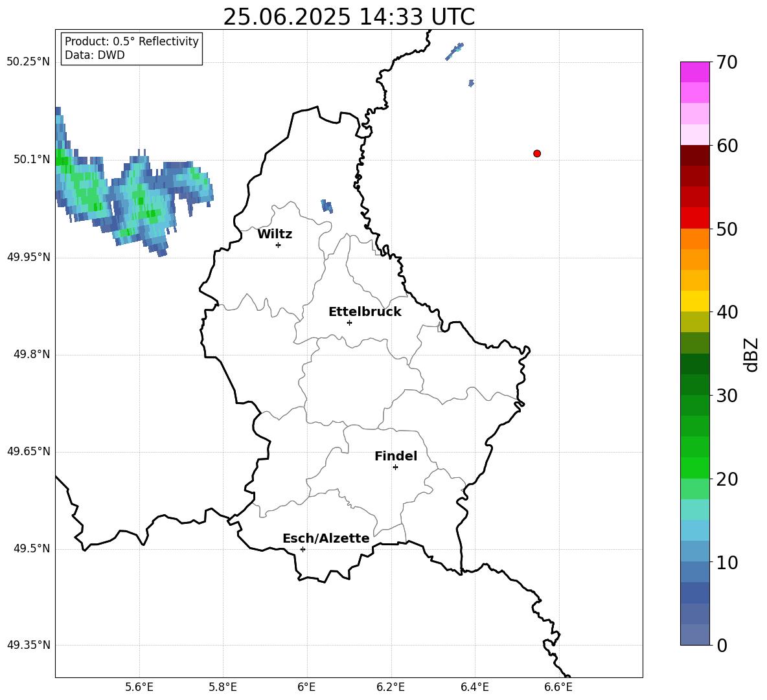This screenshot has height=700, width=767.
Task: Click the 20 colorbar tick label
Action: (x=727, y=479)
